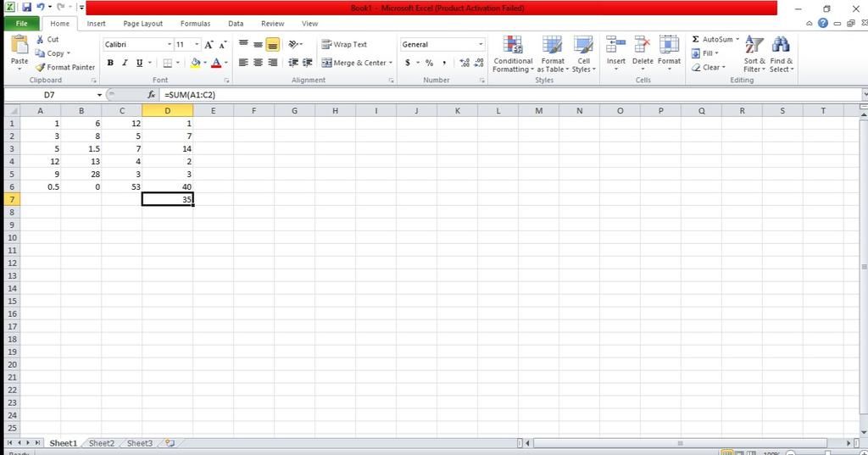Open Excel Help question mark icon
This screenshot has width=868, height=455.
point(823,23)
